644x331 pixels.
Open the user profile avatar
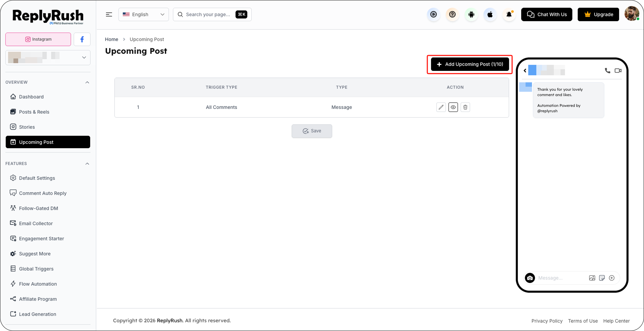point(632,14)
